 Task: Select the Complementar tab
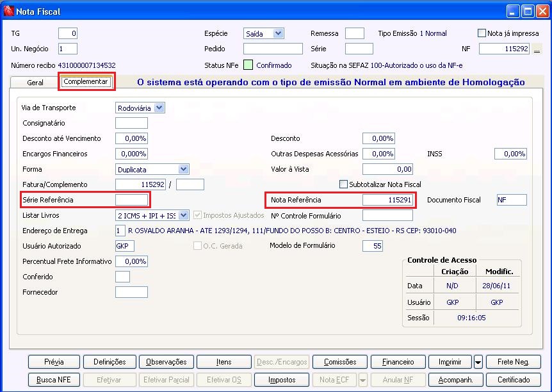[x=86, y=81]
